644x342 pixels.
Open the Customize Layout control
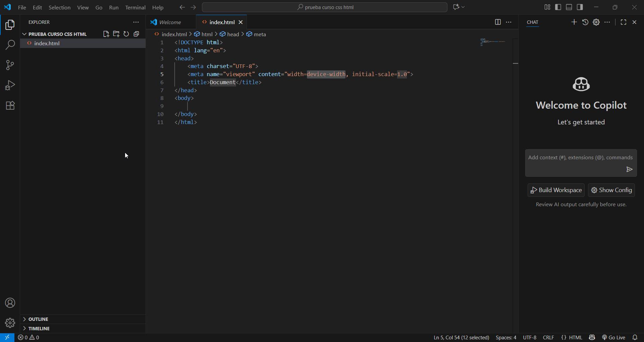coord(547,7)
